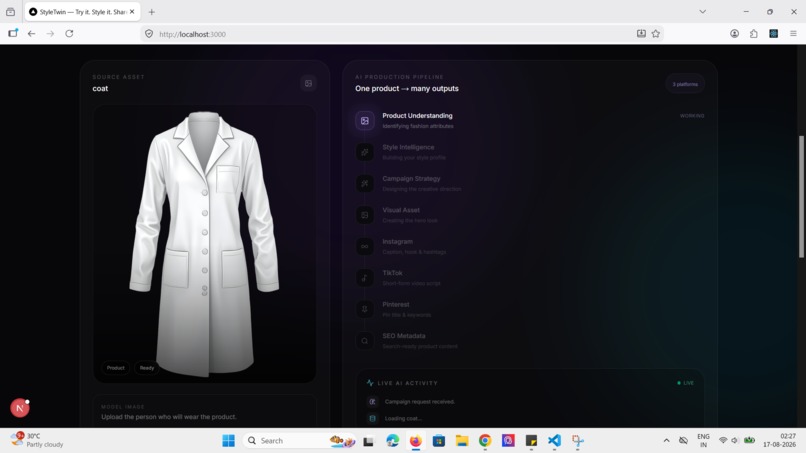The width and height of the screenshot is (806, 453).
Task: Click the LIVE status indicator
Action: coord(686,383)
